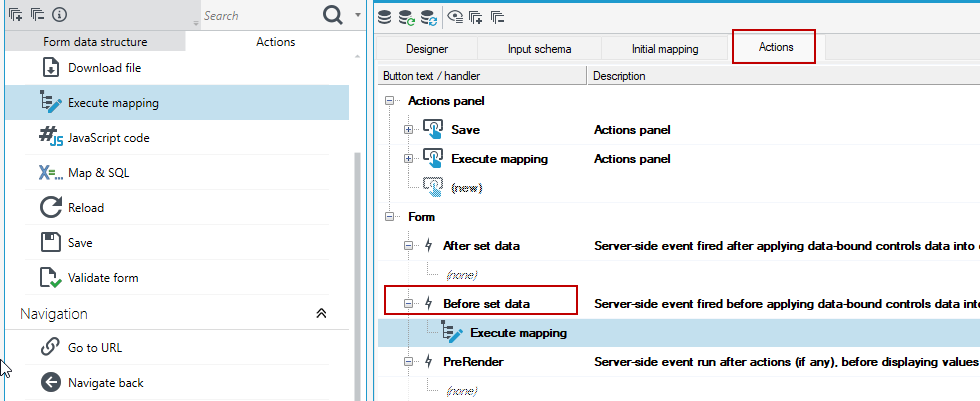Click PreRender event description text
The height and width of the screenshot is (401, 980).
point(786,362)
